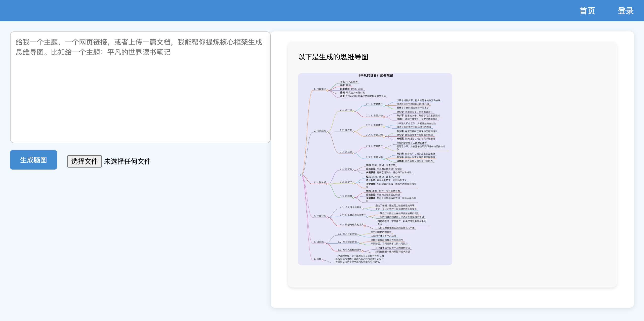This screenshot has width=644, height=321.
Task: Click the generated mind map title 《平凡的世界》读书笔记
Action: click(x=375, y=75)
